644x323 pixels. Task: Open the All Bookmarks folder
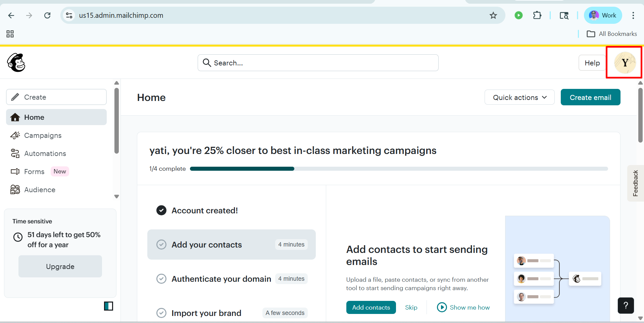click(611, 34)
